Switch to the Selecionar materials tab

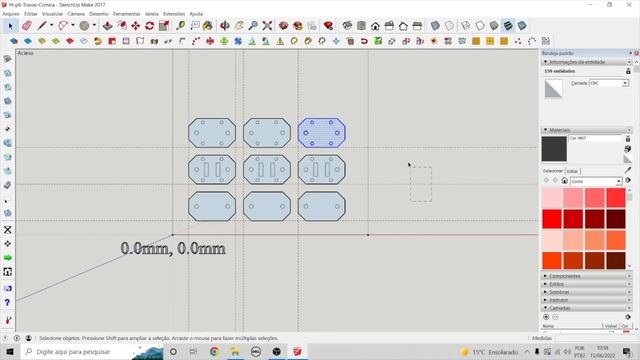point(553,171)
